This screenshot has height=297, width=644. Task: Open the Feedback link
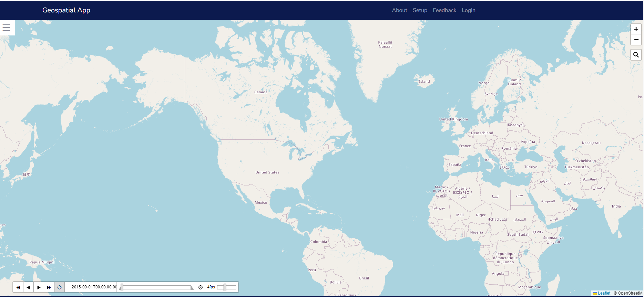(444, 10)
